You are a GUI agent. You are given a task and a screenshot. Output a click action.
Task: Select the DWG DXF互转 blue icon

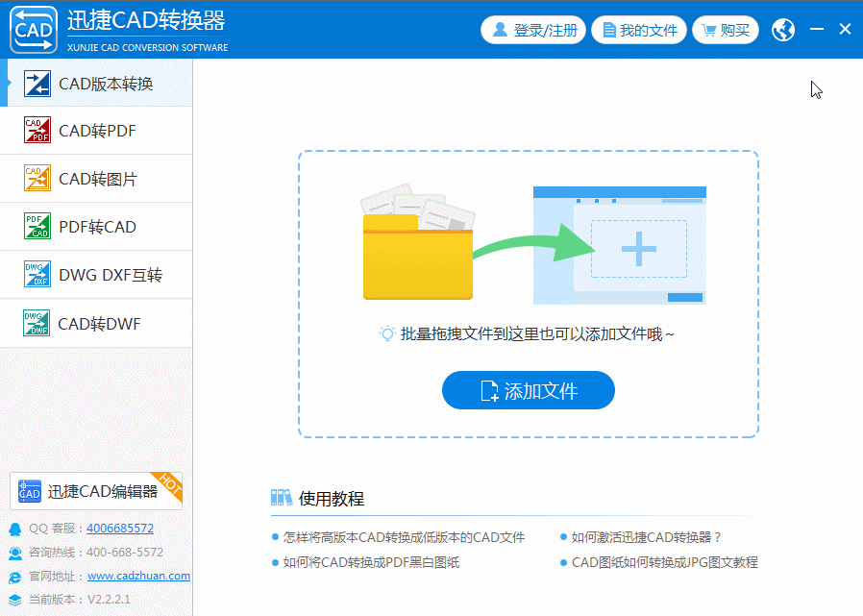(x=37, y=274)
